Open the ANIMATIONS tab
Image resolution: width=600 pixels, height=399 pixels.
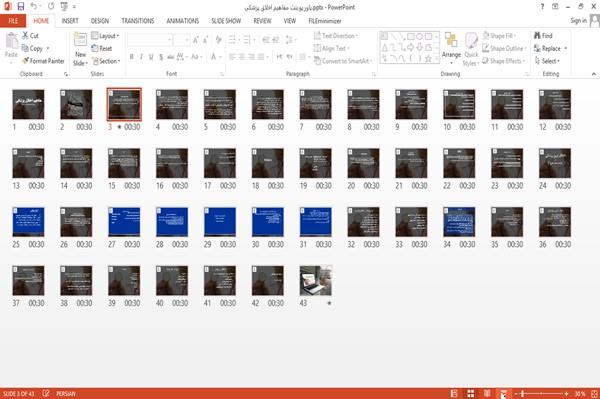183,21
